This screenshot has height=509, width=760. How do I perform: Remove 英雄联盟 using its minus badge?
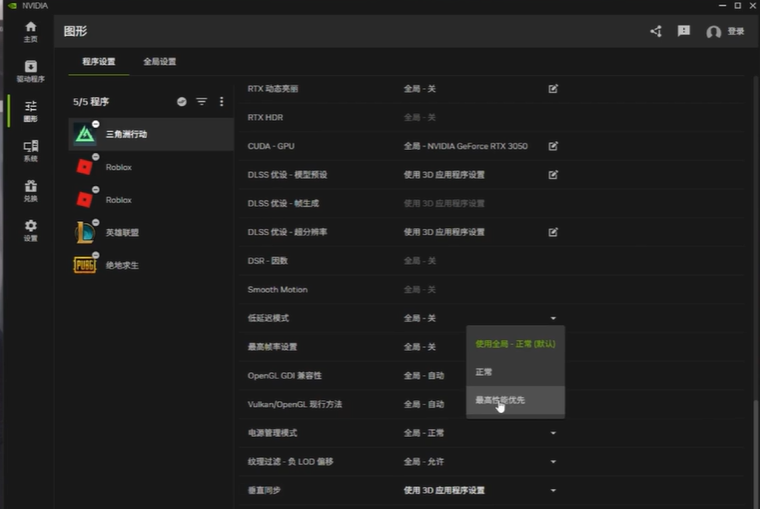(96, 222)
